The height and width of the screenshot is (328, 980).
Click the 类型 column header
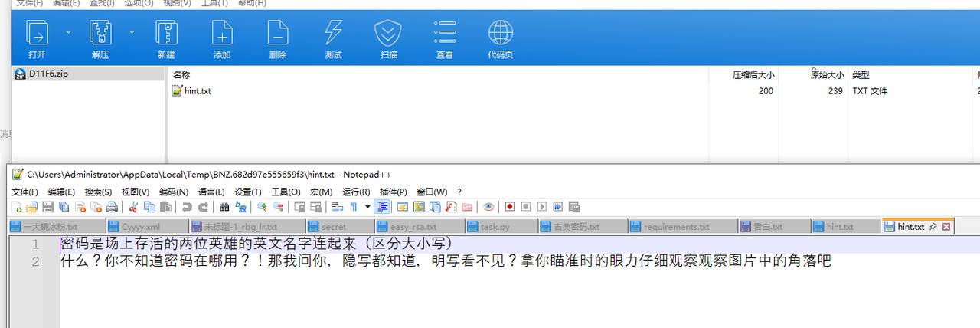coord(861,75)
